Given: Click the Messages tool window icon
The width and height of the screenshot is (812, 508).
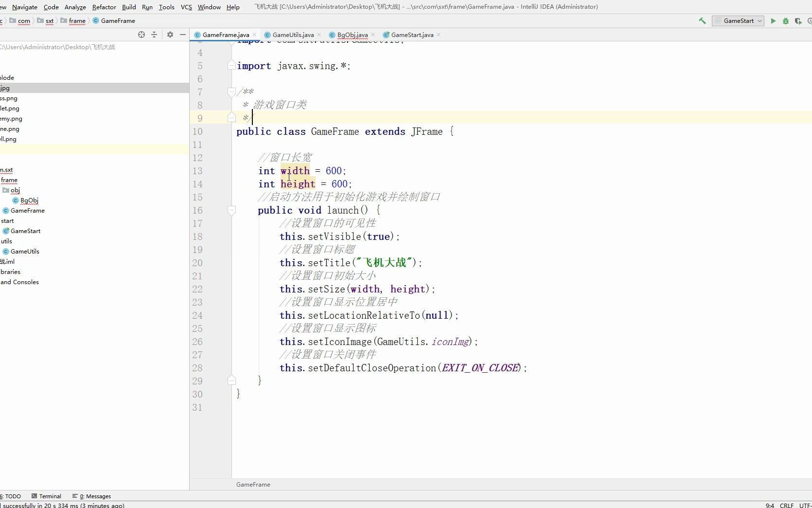Looking at the screenshot, I should click(75, 496).
